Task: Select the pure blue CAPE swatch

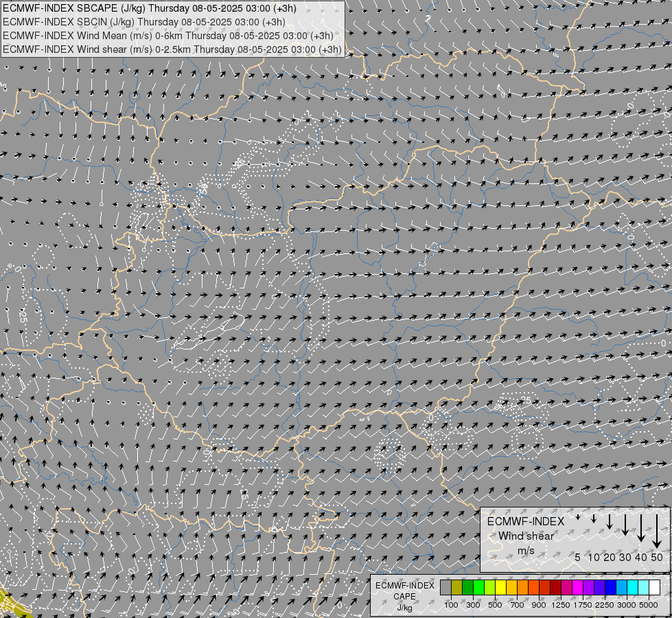Action: pyautogui.click(x=610, y=587)
